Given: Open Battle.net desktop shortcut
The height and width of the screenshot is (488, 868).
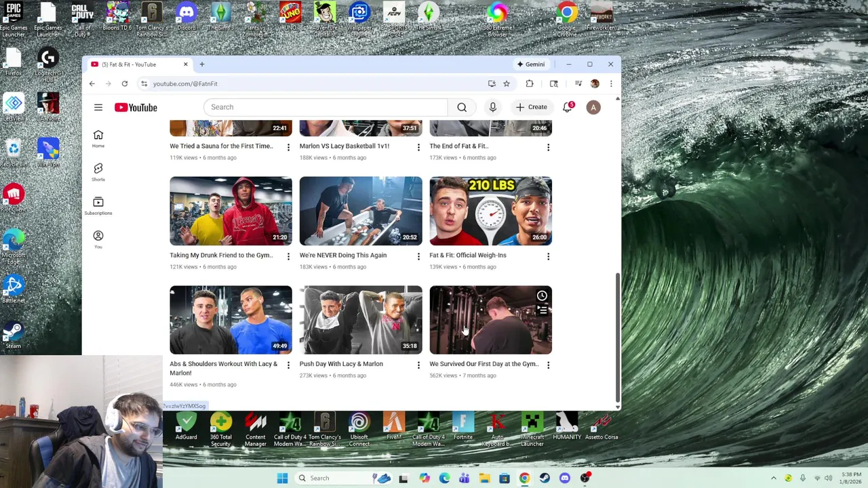Looking at the screenshot, I should [x=13, y=289].
